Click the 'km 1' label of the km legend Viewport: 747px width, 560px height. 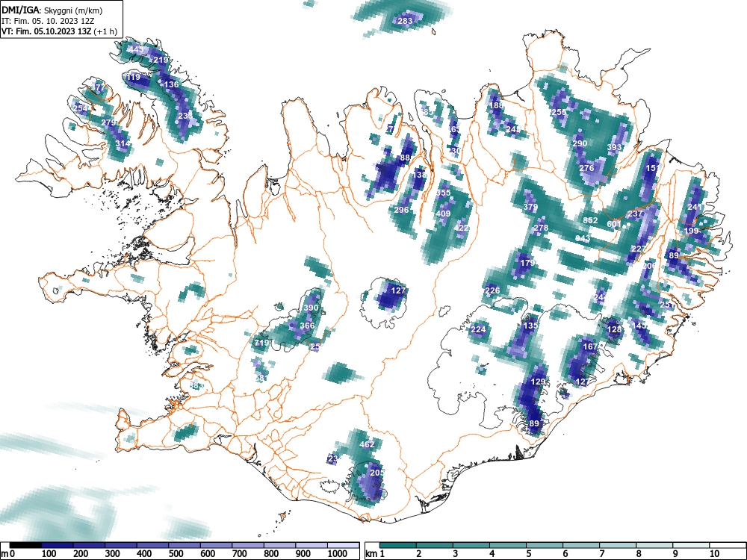374,554
